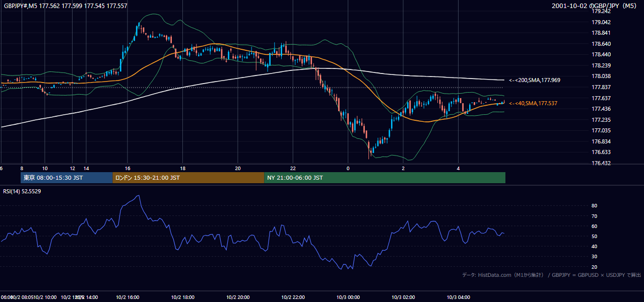Screen dimensions: 644x302
Task: Click the 10/2 20:00 bottom time label
Action: click(238, 297)
